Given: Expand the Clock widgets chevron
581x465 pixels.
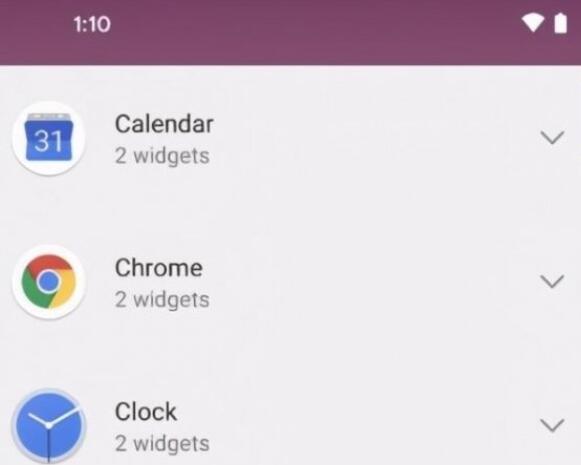Looking at the screenshot, I should pyautogui.click(x=552, y=425).
